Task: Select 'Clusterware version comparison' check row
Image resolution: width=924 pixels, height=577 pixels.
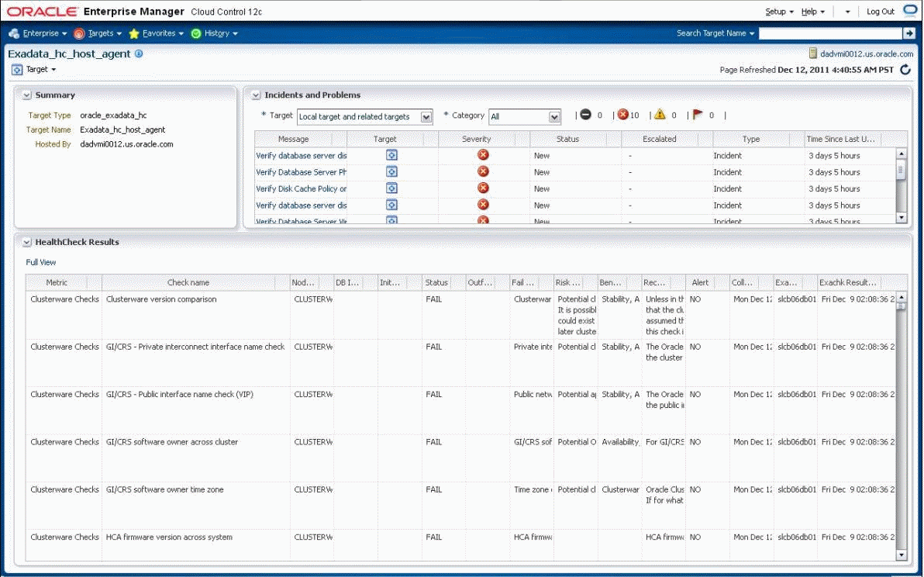Action: click(460, 315)
